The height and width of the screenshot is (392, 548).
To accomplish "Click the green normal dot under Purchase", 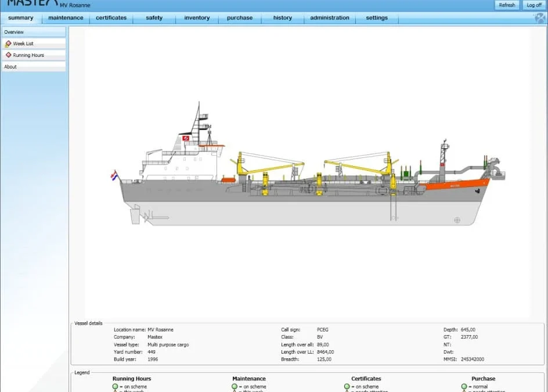I will [x=463, y=387].
